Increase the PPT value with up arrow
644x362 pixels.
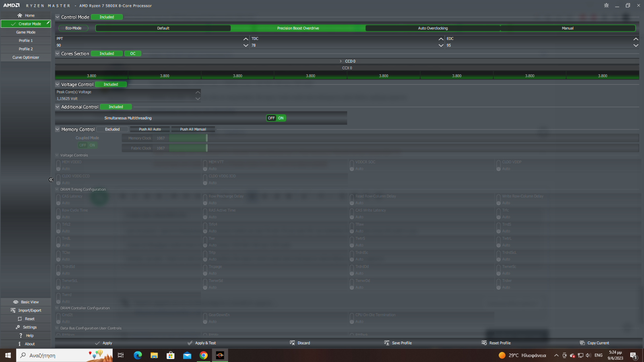pos(246,39)
